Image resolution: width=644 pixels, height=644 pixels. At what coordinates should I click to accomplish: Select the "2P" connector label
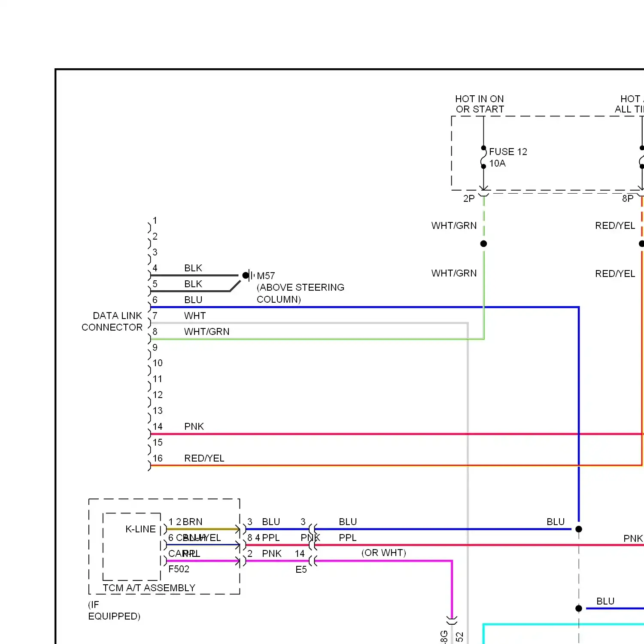pyautogui.click(x=469, y=198)
